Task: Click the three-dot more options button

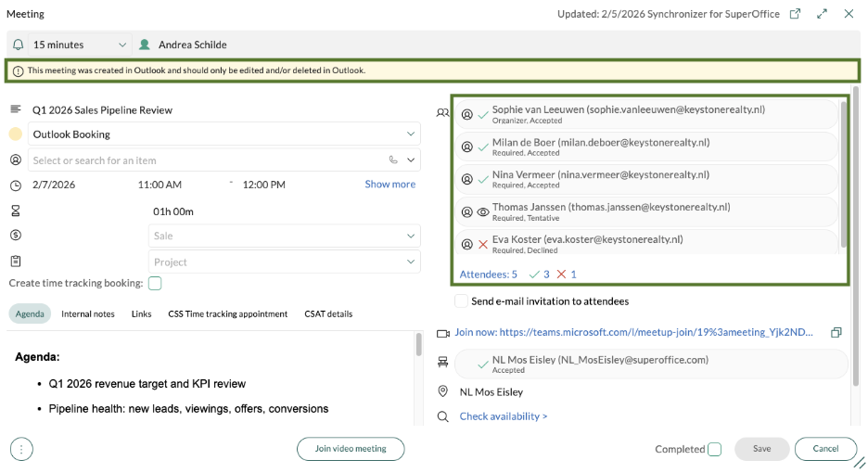Action: [21, 449]
